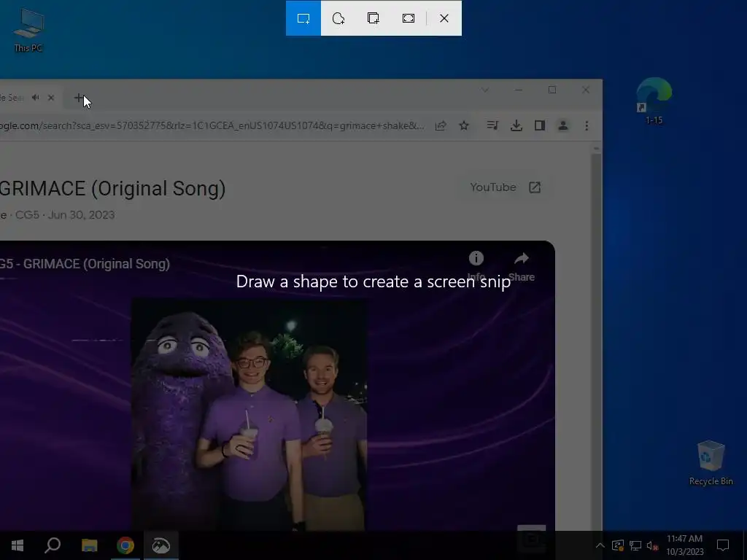Switch to Chrome in taskbar

(x=125, y=545)
